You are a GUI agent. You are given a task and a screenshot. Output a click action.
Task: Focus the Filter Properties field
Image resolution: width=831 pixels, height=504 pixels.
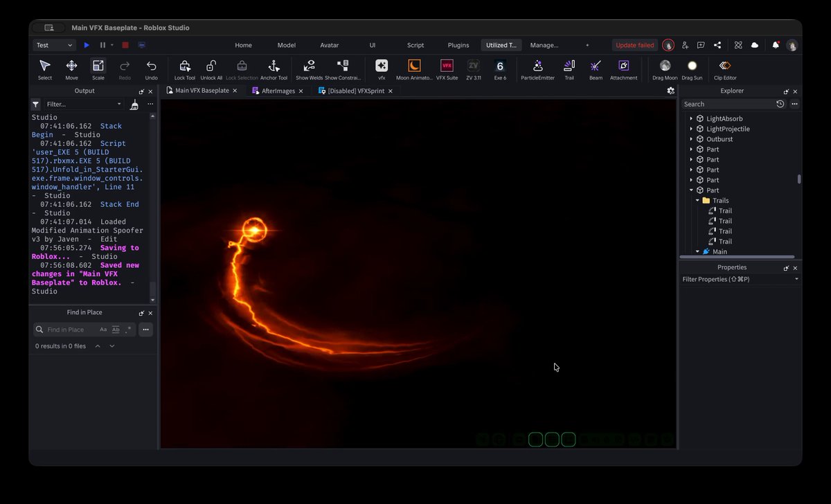(x=739, y=279)
